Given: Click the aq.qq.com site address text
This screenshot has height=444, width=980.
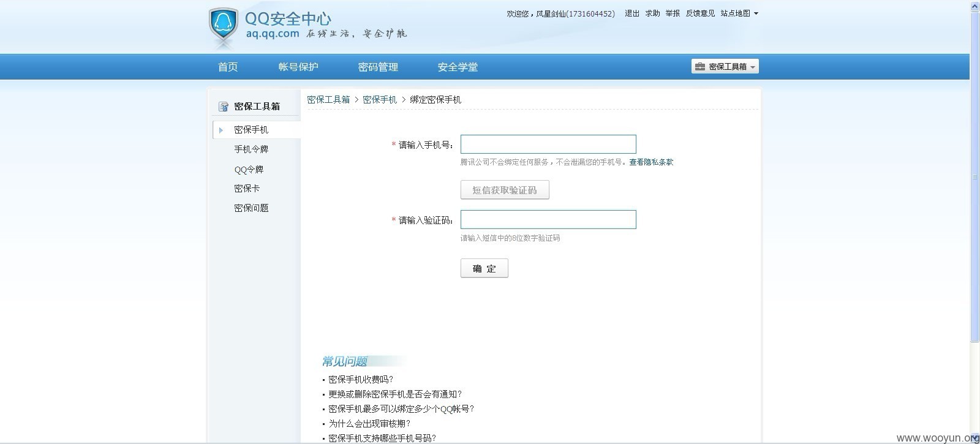Looking at the screenshot, I should (273, 34).
